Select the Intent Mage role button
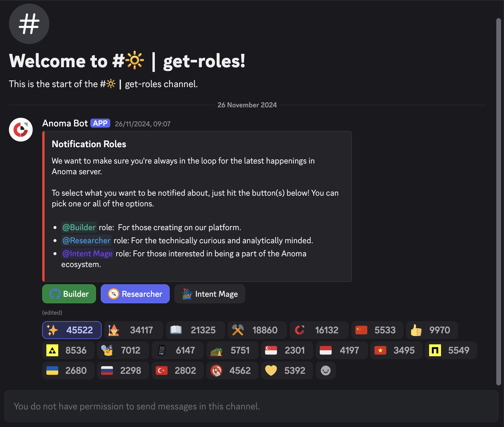504x427 pixels. coord(210,294)
